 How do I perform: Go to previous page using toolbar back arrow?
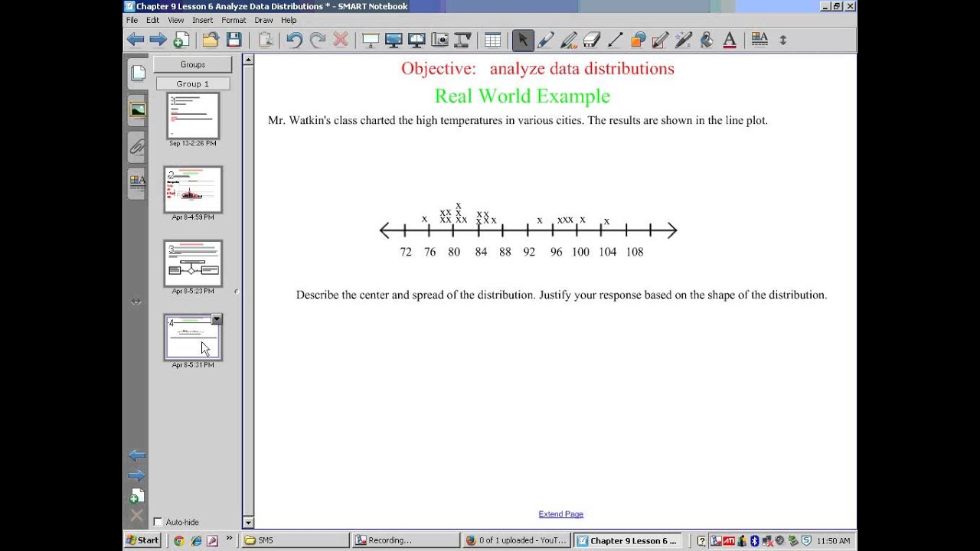click(136, 40)
